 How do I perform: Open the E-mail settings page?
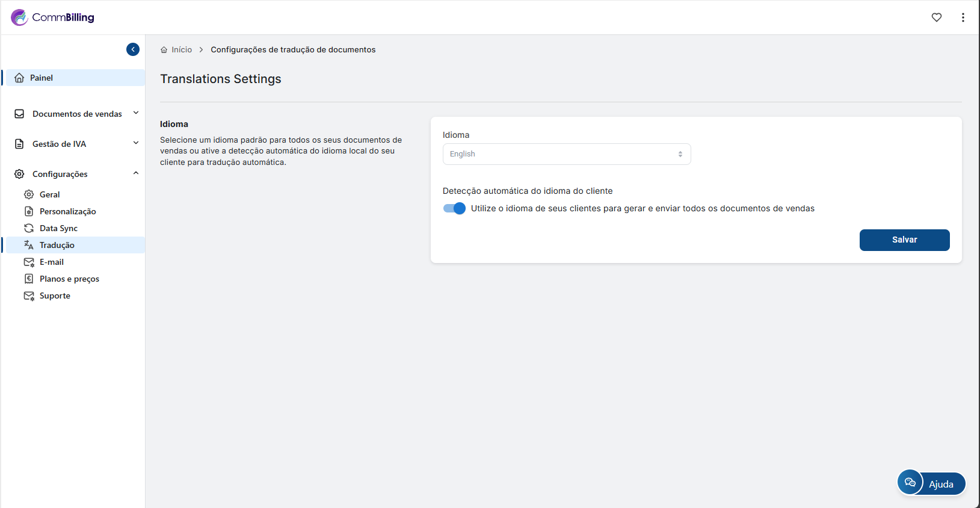[x=52, y=262]
